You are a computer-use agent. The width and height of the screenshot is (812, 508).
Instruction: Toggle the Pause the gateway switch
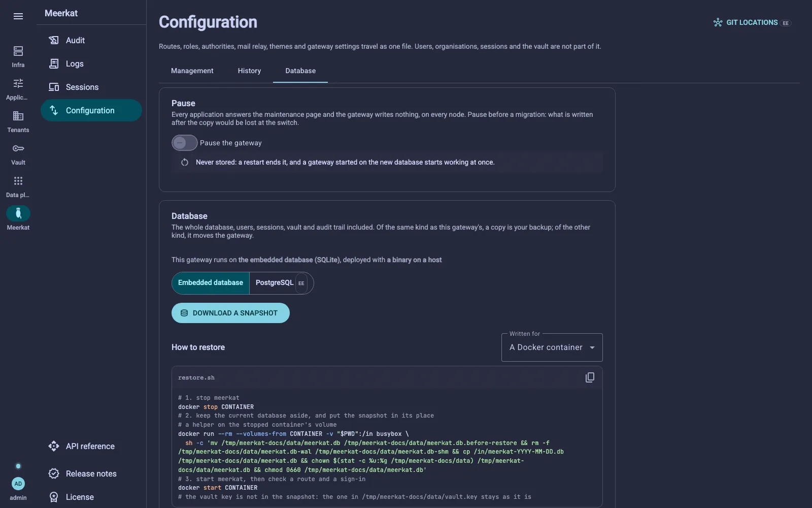tap(184, 143)
